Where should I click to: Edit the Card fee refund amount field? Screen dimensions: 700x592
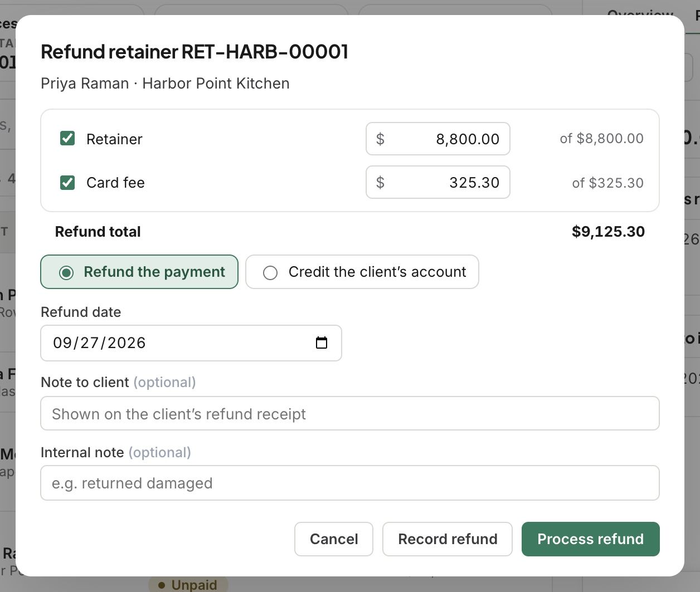[x=438, y=182]
